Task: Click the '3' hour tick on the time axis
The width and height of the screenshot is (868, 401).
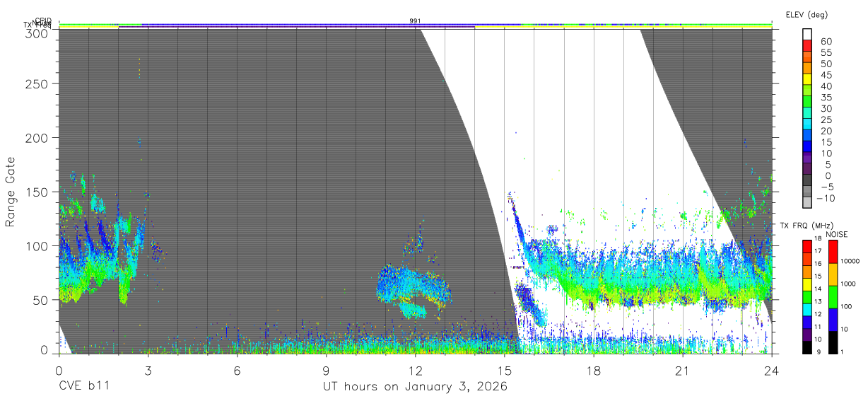Action: (148, 371)
